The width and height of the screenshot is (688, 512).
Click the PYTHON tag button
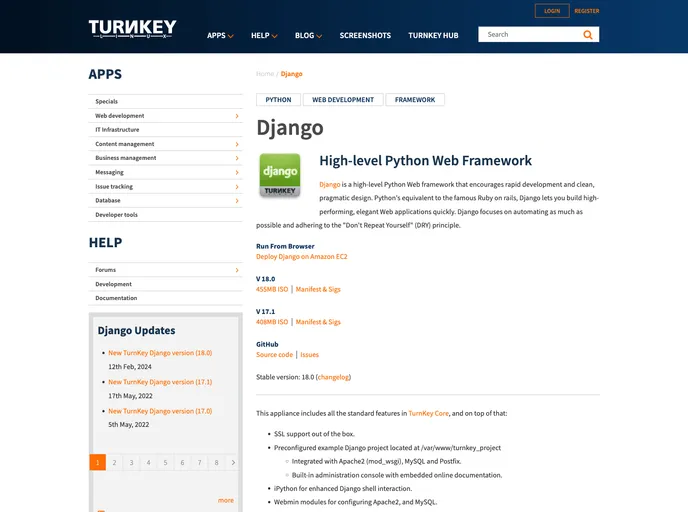[278, 100]
